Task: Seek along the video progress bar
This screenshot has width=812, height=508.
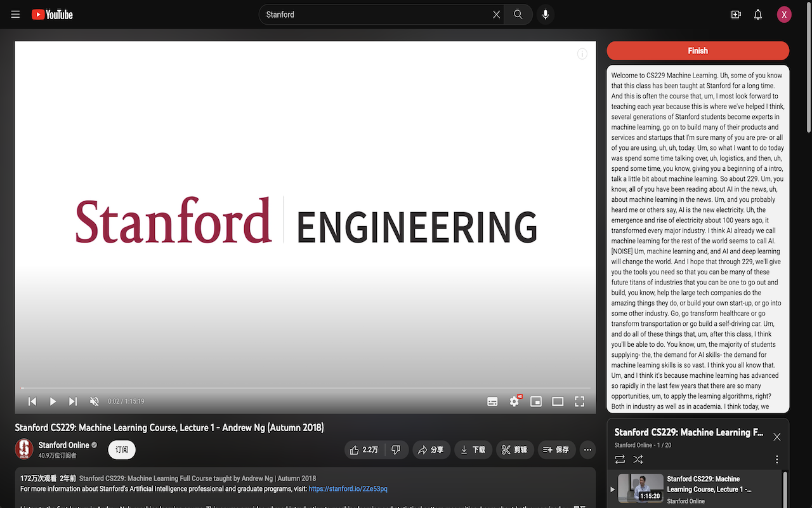Action: [306, 388]
